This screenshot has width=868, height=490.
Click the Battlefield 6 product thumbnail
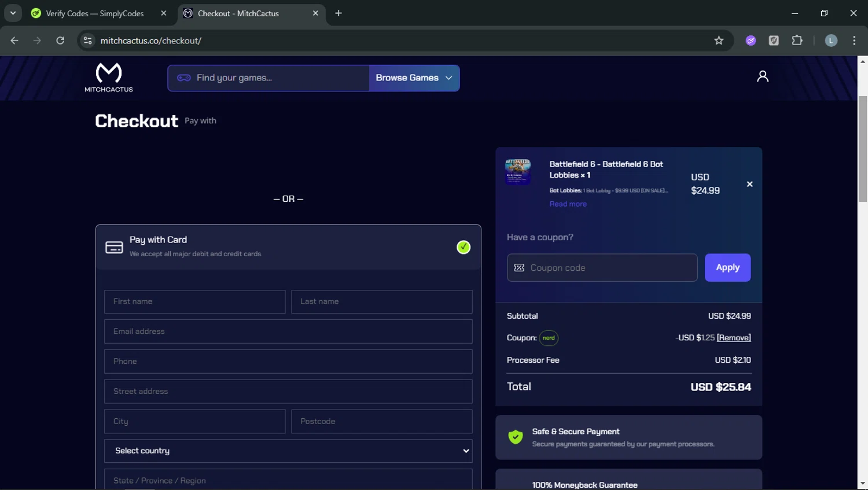point(518,172)
